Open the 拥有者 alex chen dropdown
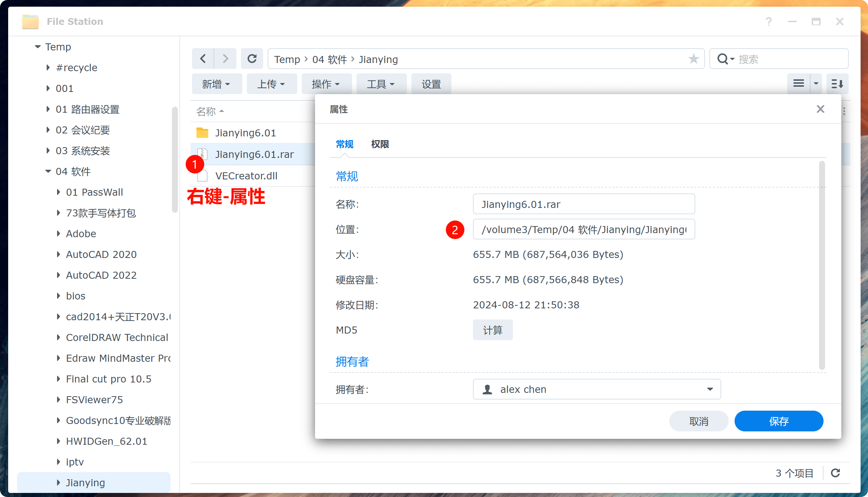Screen dimensions: 868x497 click(710, 389)
